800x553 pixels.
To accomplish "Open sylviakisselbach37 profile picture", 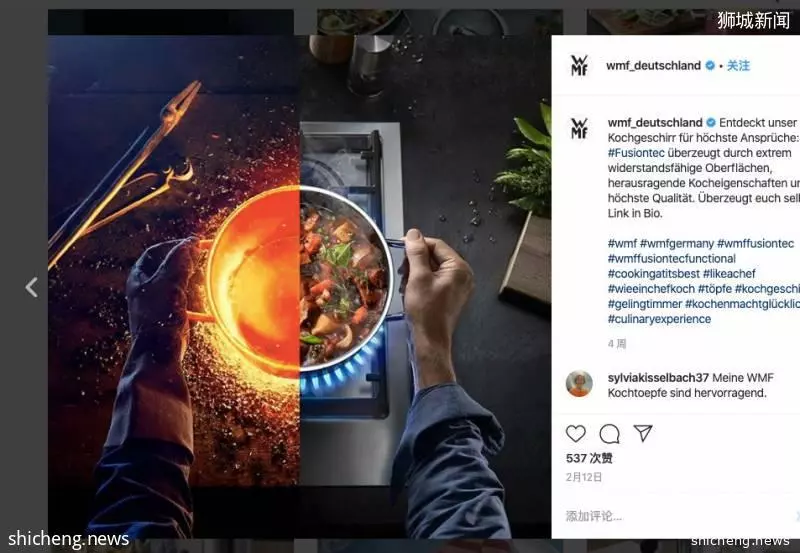I will pyautogui.click(x=579, y=384).
